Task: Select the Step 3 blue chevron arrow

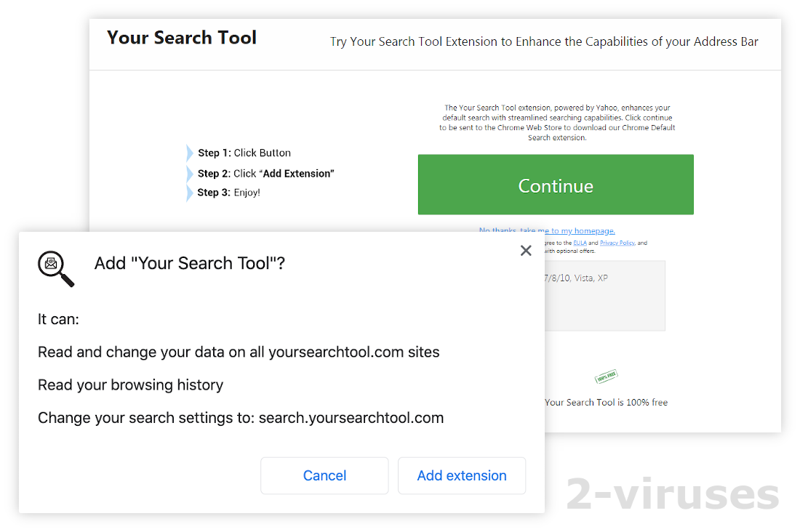Action: (x=189, y=192)
